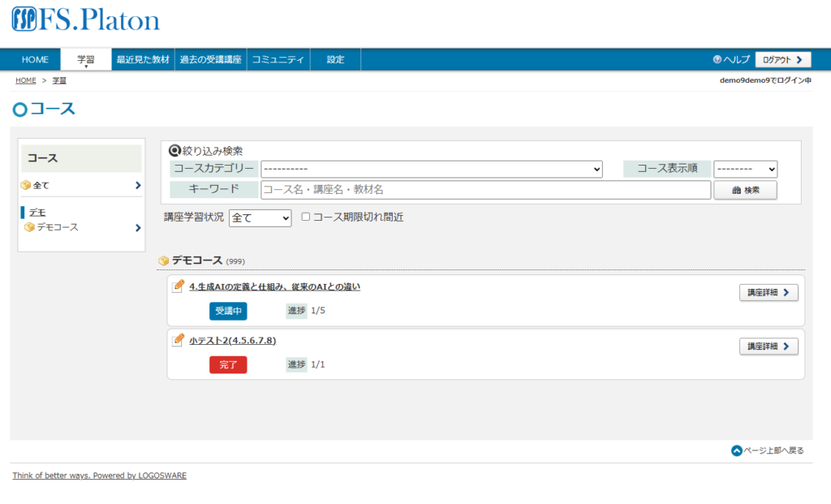Open the 講座学習状況 dropdown
The image size is (831, 504).
tap(260, 218)
